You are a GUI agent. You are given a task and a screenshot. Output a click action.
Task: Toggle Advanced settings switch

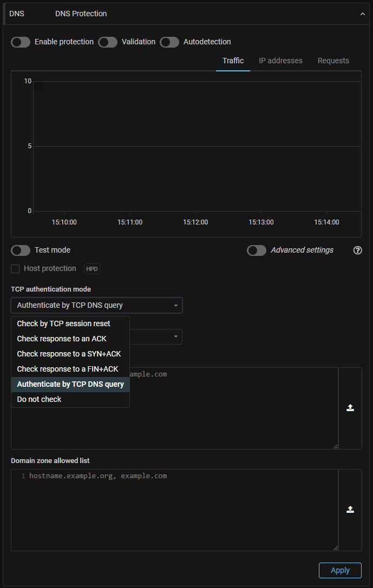[x=257, y=250]
